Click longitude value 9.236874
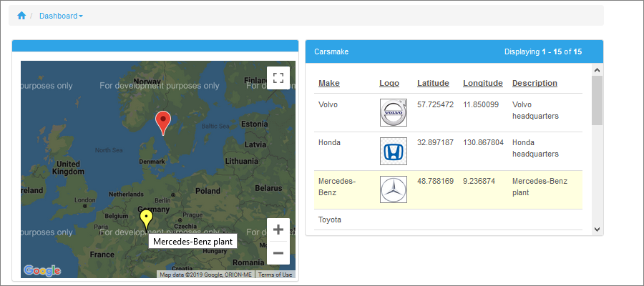644x286 pixels. [x=479, y=181]
